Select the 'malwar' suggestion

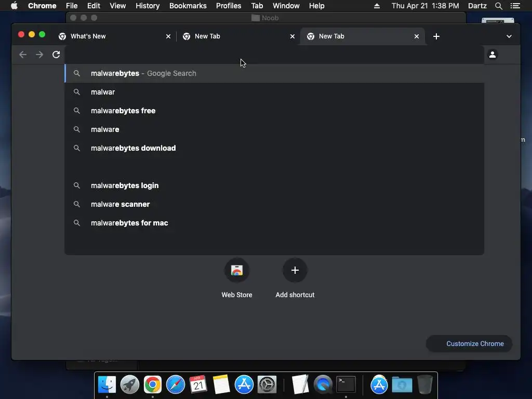[274, 92]
